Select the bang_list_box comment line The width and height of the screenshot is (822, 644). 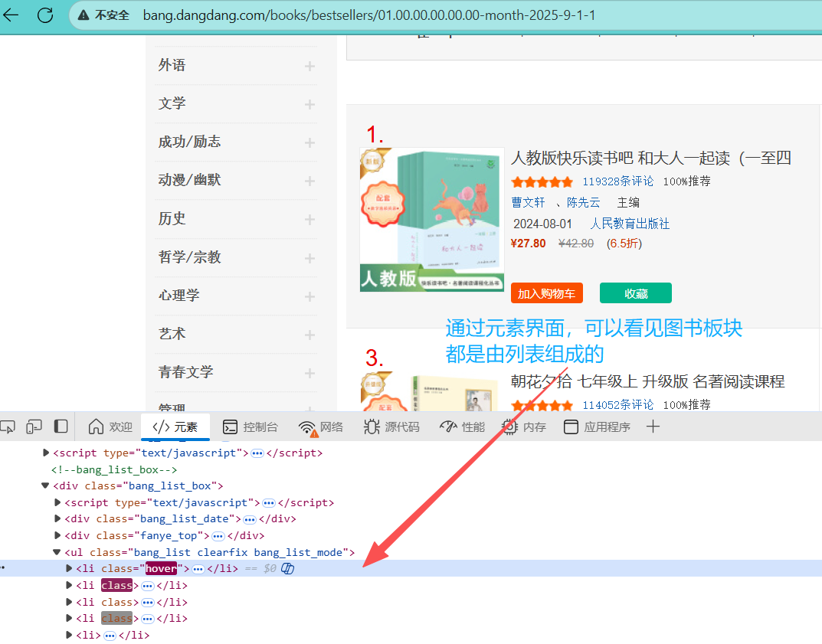pyautogui.click(x=114, y=469)
